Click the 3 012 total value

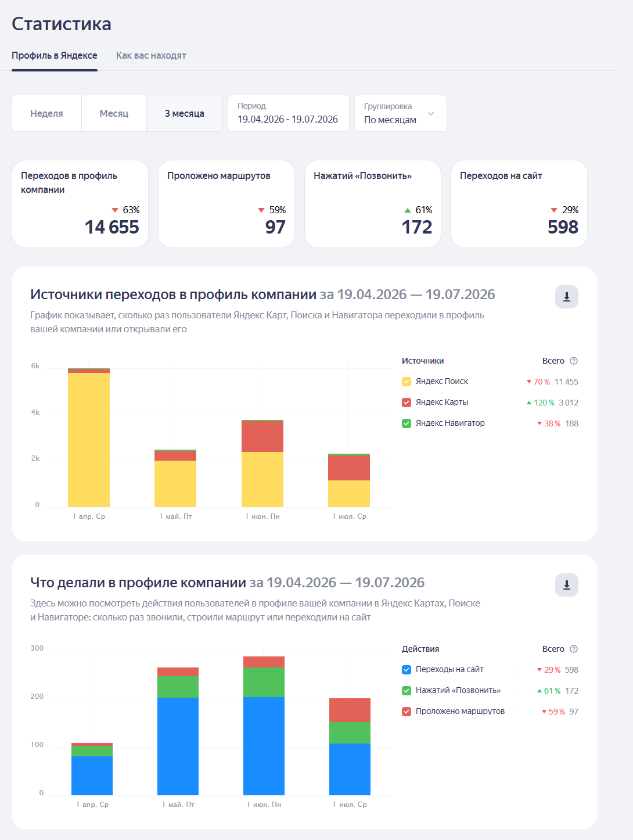[x=569, y=403]
